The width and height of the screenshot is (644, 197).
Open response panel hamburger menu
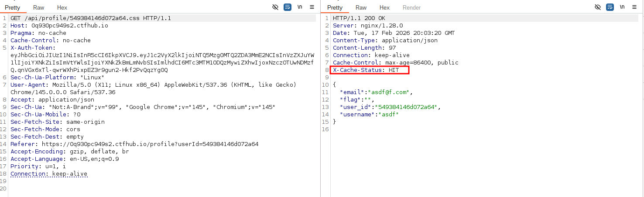634,7
